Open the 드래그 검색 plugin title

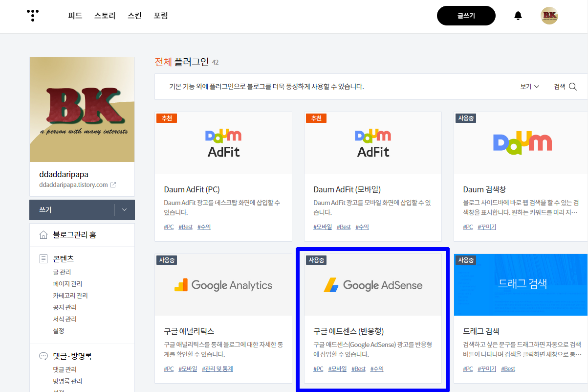(481, 331)
